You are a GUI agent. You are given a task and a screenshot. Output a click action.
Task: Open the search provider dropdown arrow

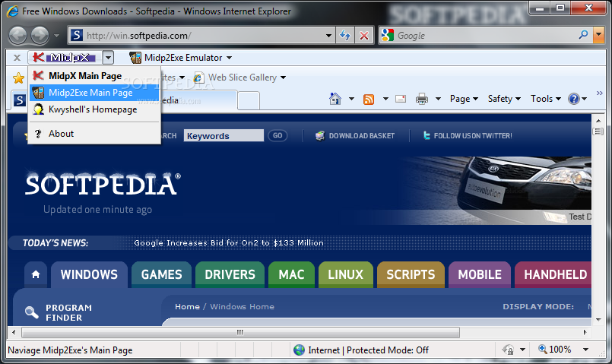click(598, 35)
